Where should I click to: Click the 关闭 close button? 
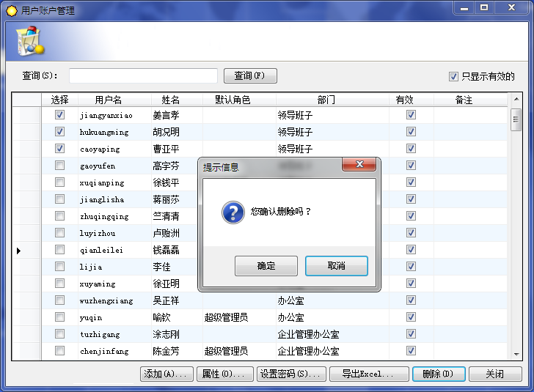click(x=495, y=374)
